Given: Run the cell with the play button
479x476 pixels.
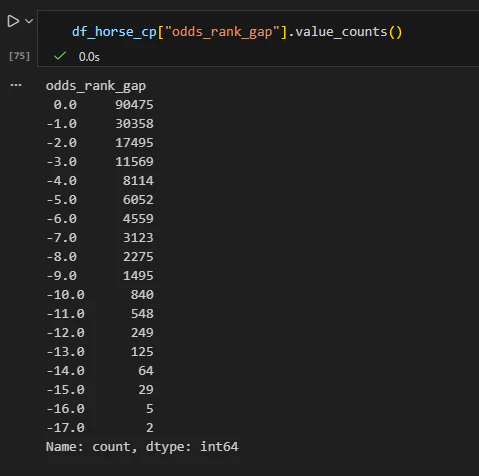Looking at the screenshot, I should click(x=13, y=21).
